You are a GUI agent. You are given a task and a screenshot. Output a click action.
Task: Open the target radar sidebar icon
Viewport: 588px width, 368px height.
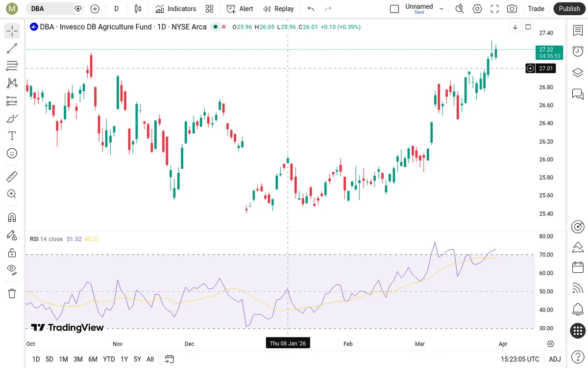(578, 227)
